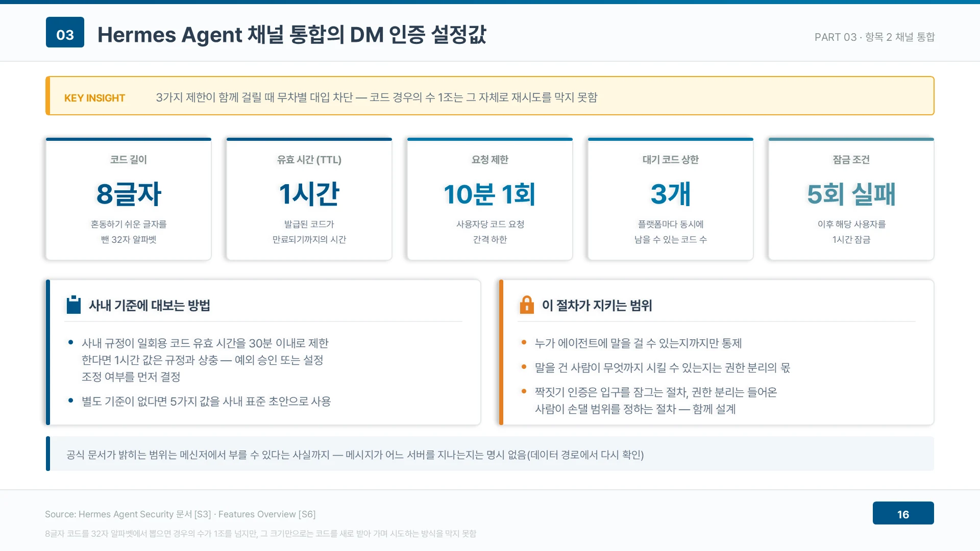Click the Source: Hermes Agent Security 문서 [S3] line

tap(180, 514)
